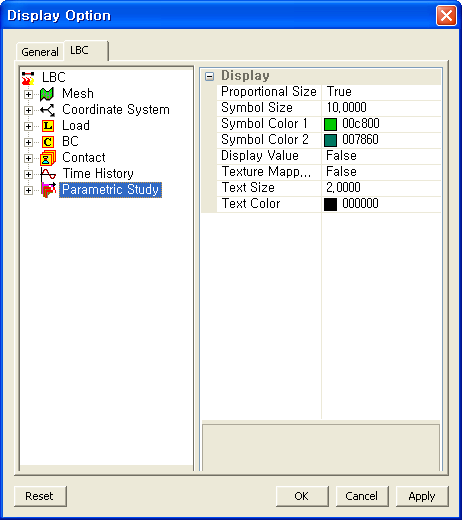Expand the Mesh tree node

(28, 94)
